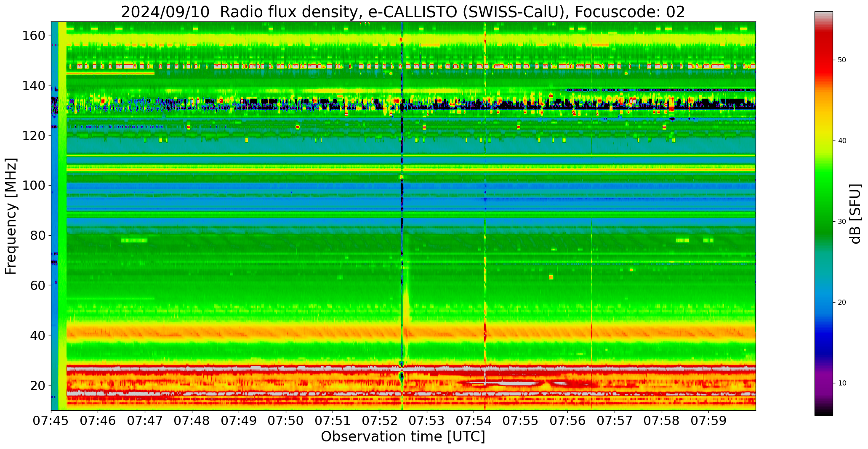
Task: Click the 07:55 time tick label
Action: coord(521,421)
